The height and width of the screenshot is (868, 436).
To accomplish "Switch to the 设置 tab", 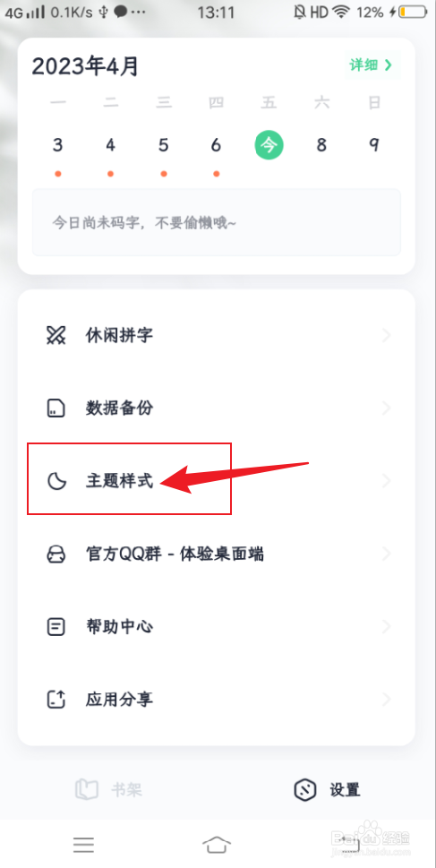I will 327,789.
